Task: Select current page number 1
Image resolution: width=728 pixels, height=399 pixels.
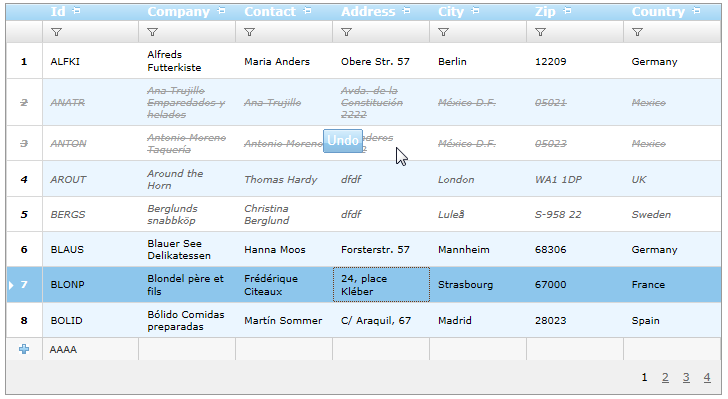Action: pos(644,378)
